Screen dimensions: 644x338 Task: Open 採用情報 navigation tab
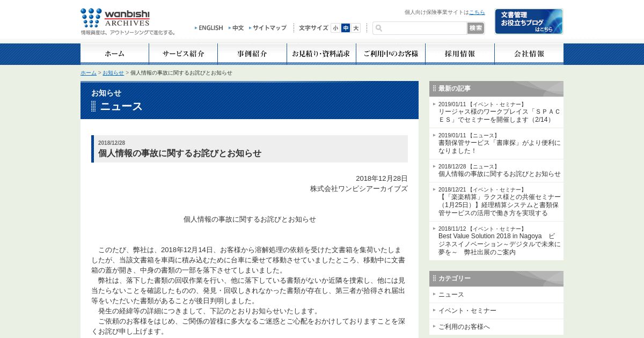[460, 54]
